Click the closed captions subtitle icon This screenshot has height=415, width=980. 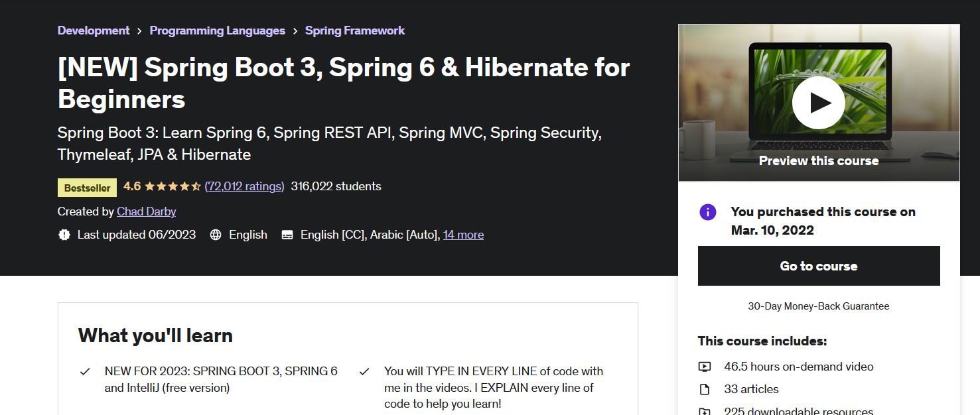tap(287, 235)
